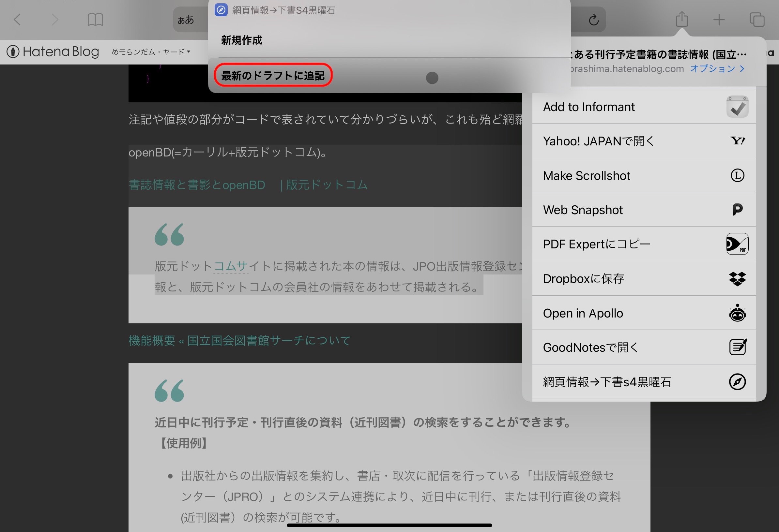Click the Hatena Blog logo

coord(53,52)
